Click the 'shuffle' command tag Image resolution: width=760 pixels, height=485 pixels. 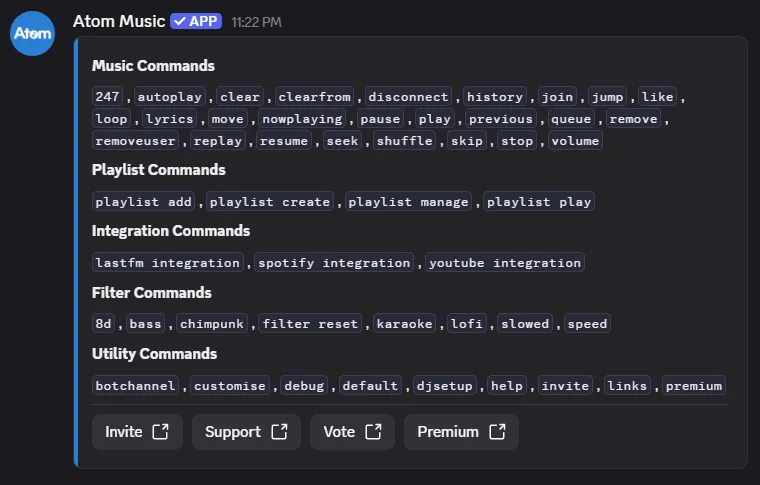click(405, 141)
